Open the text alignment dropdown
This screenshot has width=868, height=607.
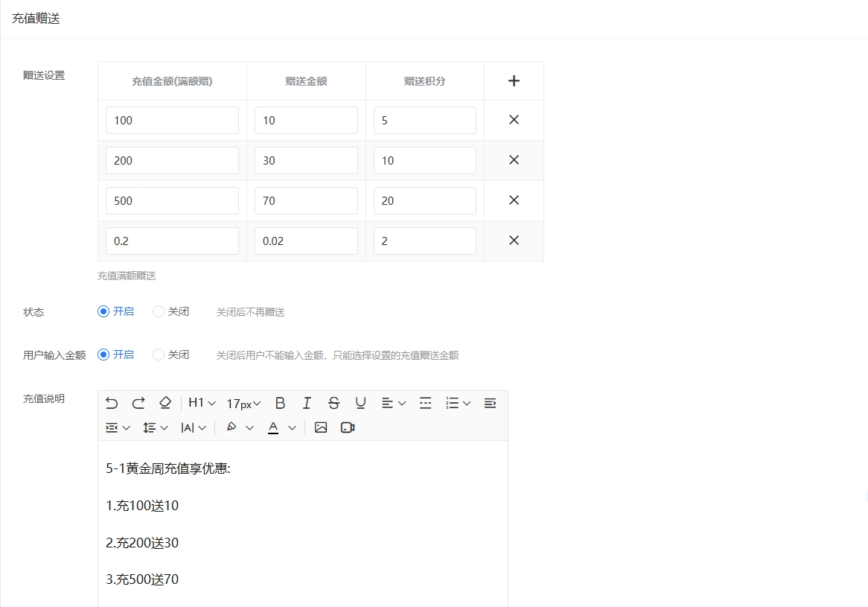394,403
